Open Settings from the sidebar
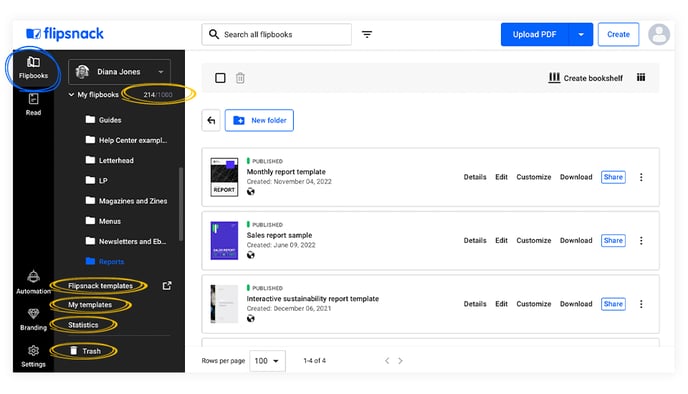 33,356
